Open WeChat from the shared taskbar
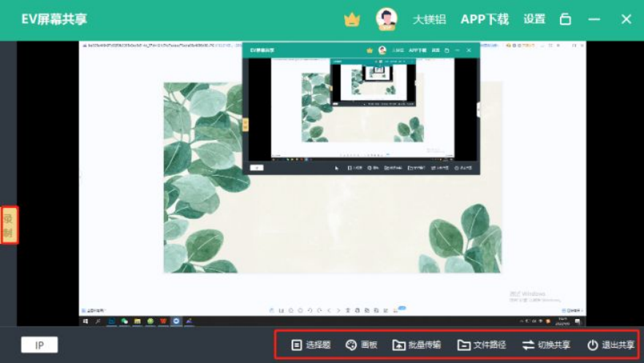This screenshot has height=363, width=644. (x=124, y=321)
